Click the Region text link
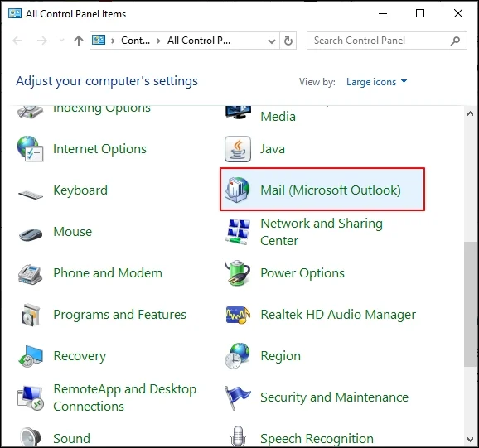 click(280, 356)
